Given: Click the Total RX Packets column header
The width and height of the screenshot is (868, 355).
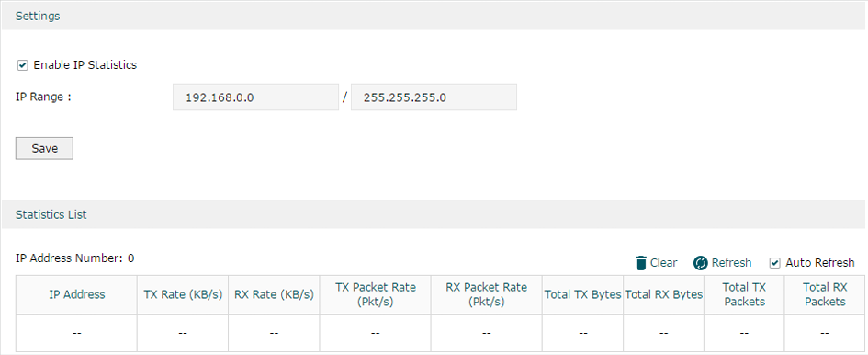Looking at the screenshot, I should (x=825, y=294).
